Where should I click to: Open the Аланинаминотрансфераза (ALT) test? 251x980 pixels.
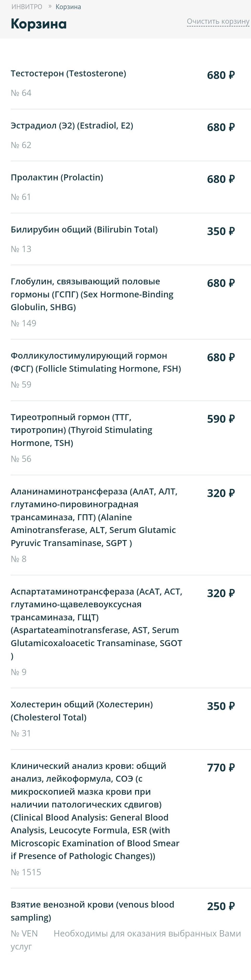[94, 517]
